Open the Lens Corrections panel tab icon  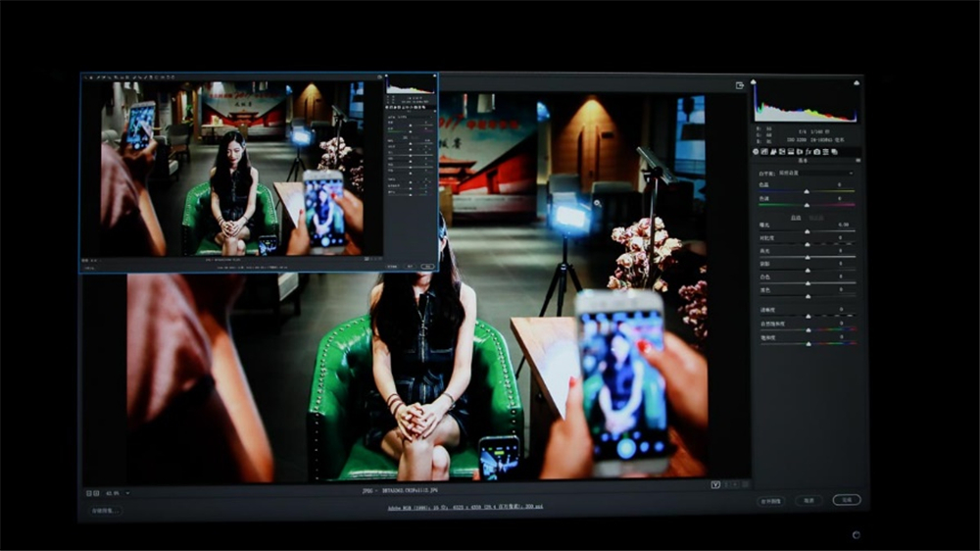tap(800, 152)
